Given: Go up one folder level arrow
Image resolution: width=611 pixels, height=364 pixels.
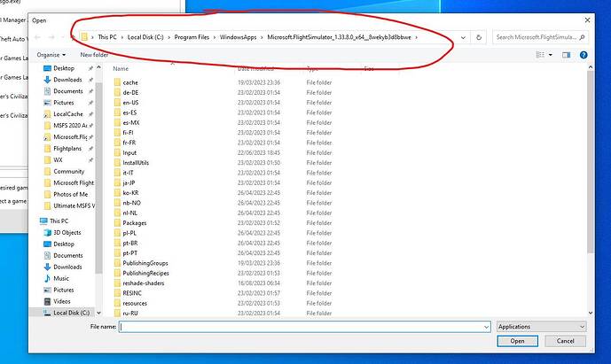Looking at the screenshot, I should point(72,37).
